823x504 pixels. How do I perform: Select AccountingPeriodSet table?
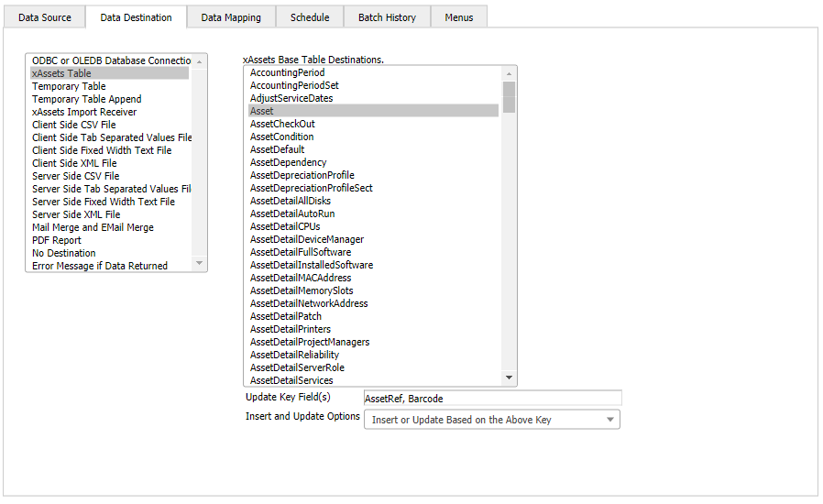pos(373,85)
